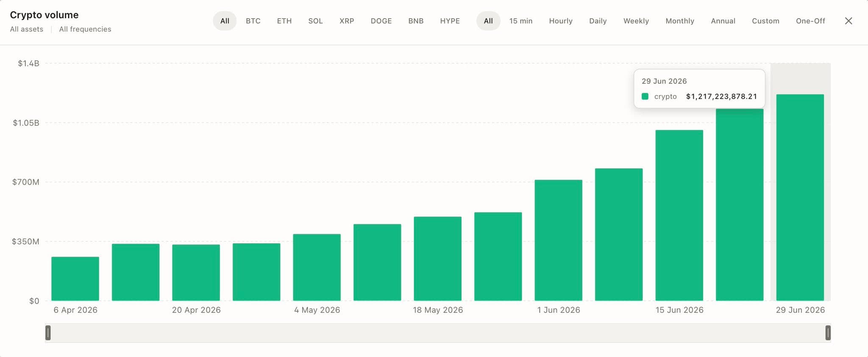Filter volume by DOGE
The width and height of the screenshot is (868, 357).
point(381,21)
